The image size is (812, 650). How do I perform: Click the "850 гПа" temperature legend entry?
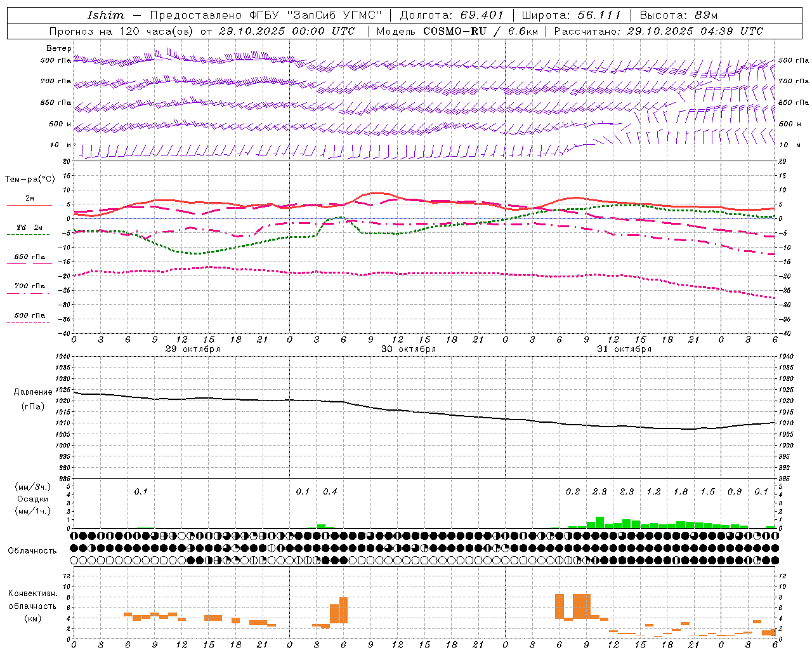pos(30,257)
